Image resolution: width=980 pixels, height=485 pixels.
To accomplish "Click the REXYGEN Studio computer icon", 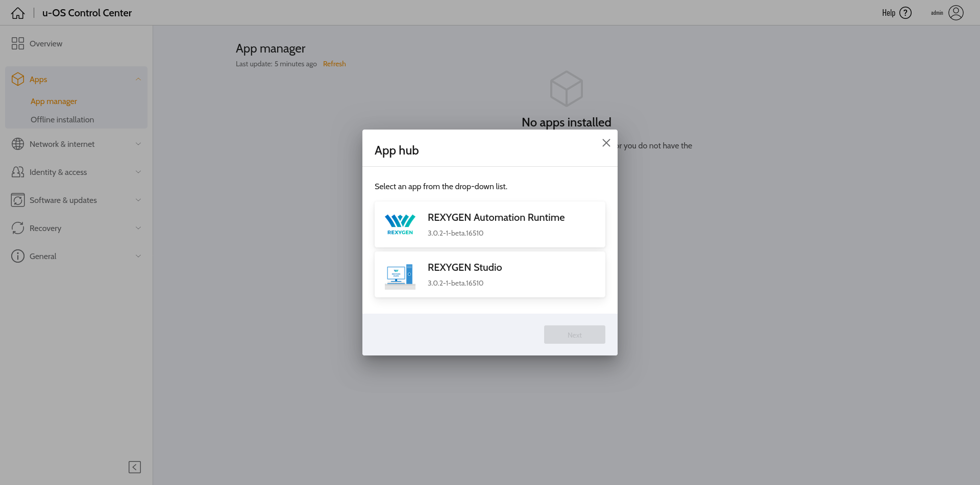I will [x=400, y=276].
